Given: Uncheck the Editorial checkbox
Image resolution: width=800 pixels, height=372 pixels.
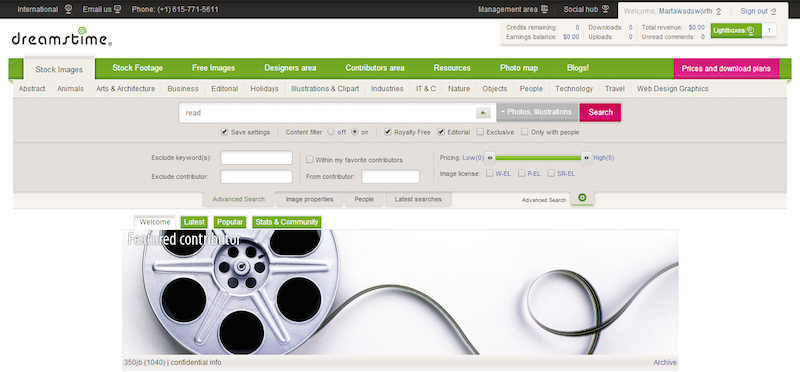Looking at the screenshot, I should [x=441, y=132].
